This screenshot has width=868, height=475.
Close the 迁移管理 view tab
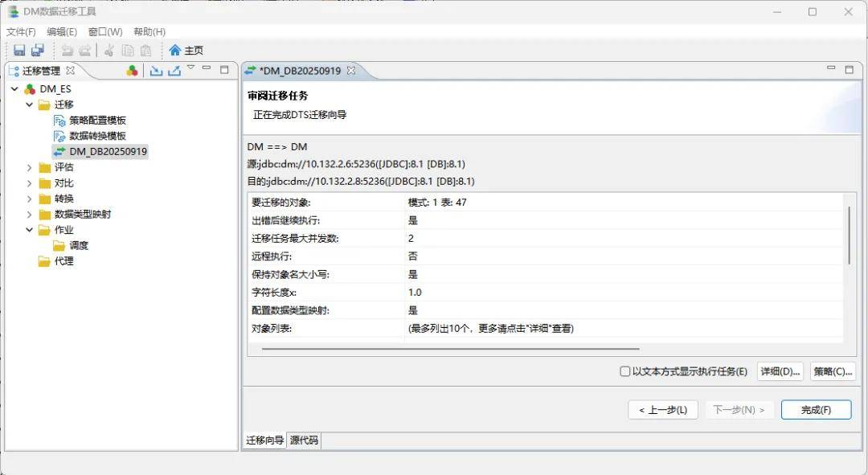(x=70, y=70)
